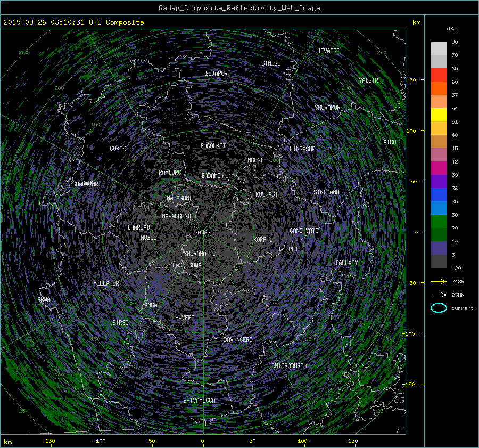This screenshot has height=448, width=479.
Task: Click the LINGASUR city label
Action: [x=303, y=149]
